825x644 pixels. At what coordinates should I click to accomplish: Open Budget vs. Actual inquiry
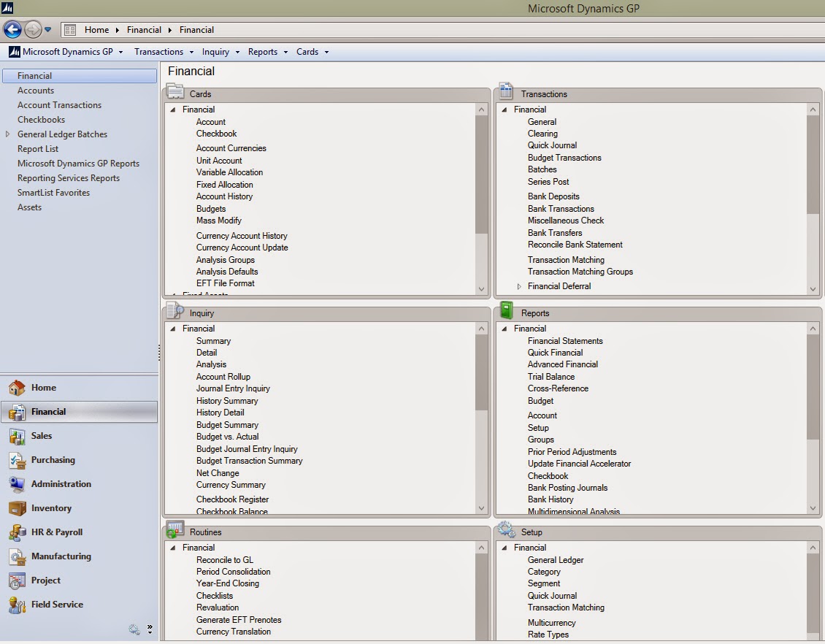(x=227, y=437)
